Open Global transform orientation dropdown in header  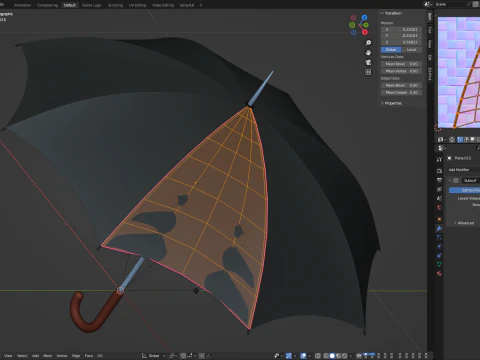(x=154, y=356)
